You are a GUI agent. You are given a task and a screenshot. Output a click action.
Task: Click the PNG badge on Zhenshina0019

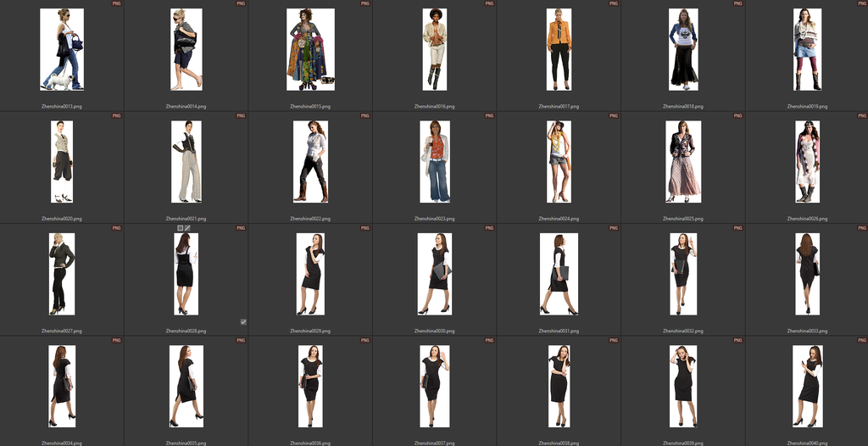click(x=860, y=4)
